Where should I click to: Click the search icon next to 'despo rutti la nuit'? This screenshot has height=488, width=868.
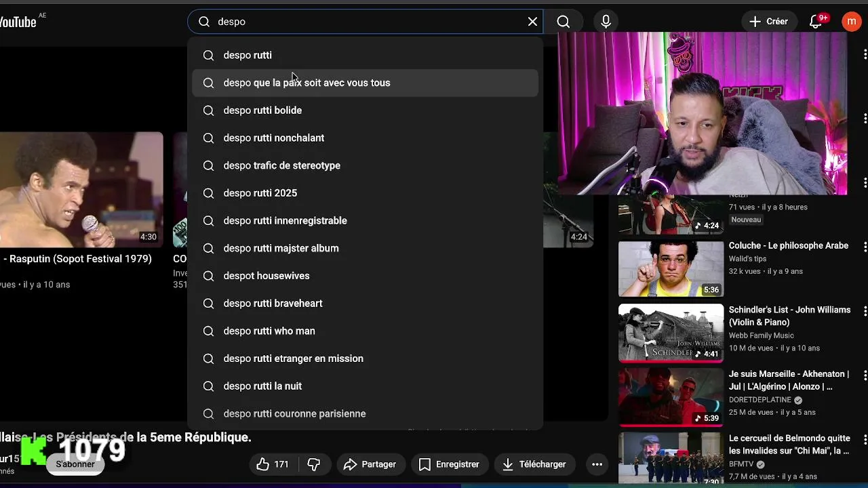coord(208,386)
